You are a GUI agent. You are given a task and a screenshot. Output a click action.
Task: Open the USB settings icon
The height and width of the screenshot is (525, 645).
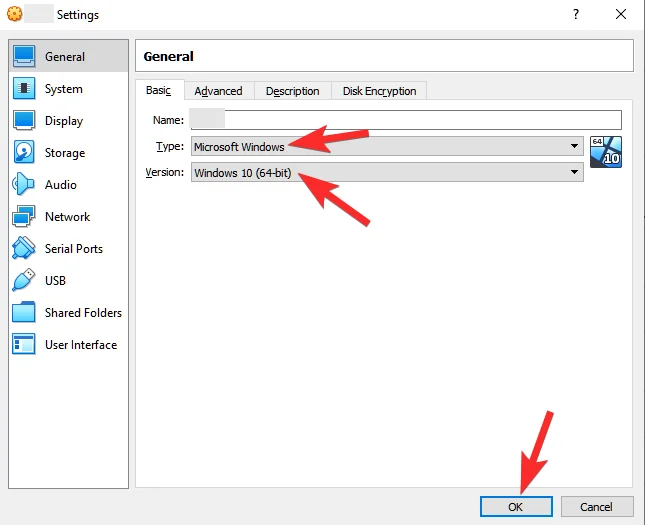click(x=25, y=281)
